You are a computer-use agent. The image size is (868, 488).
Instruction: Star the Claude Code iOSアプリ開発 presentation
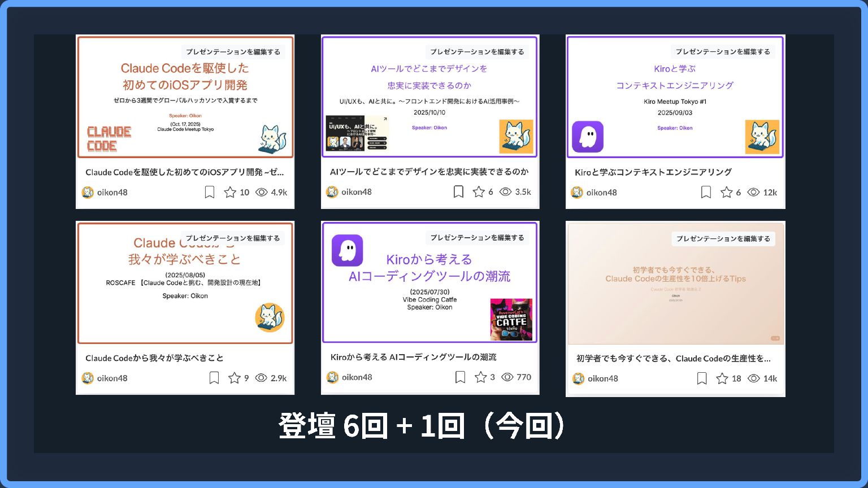point(230,193)
